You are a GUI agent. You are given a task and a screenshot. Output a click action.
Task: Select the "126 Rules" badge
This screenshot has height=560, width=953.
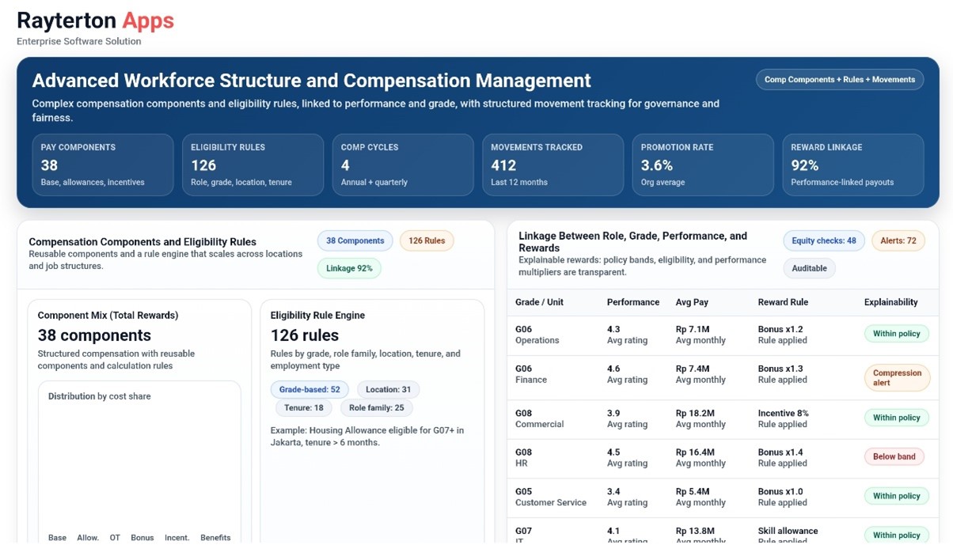[x=427, y=240]
